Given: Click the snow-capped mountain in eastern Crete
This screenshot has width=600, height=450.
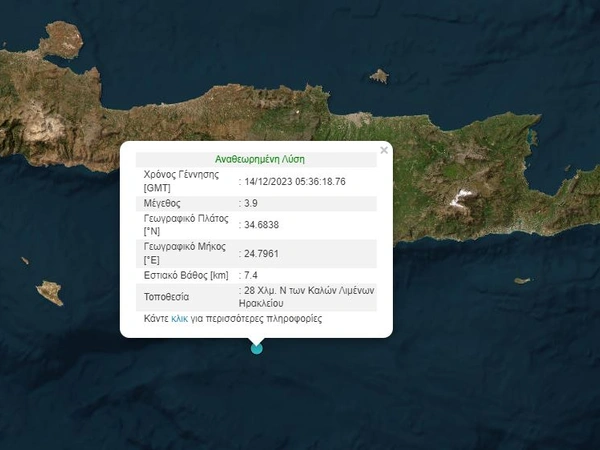Looking at the screenshot, I should 461,198.
